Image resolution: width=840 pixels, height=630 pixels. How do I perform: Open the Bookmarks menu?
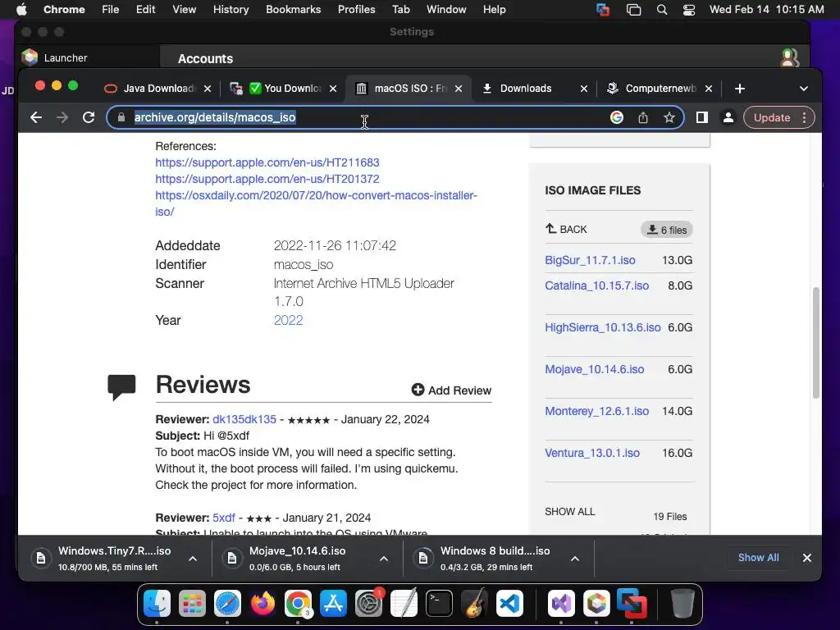293,9
